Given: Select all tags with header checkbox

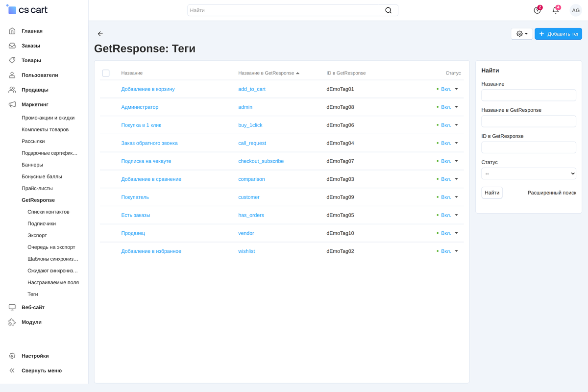Looking at the screenshot, I should pos(106,73).
